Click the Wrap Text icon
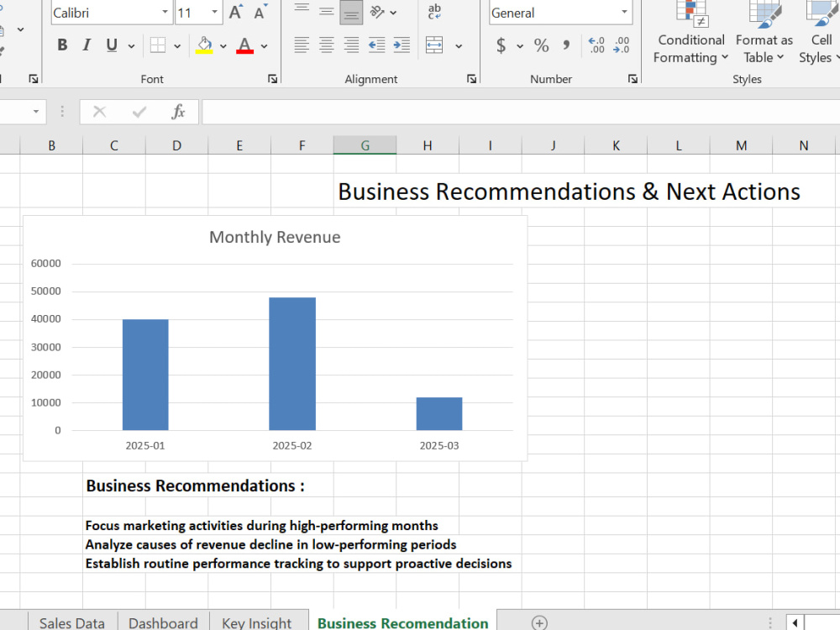This screenshot has height=630, width=840. [x=434, y=12]
